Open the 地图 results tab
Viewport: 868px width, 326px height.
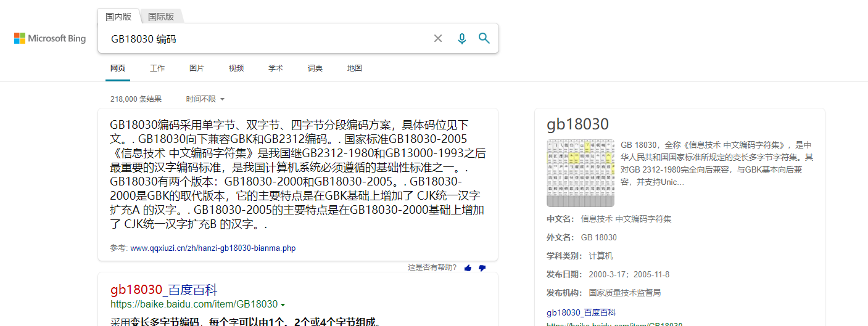pyautogui.click(x=355, y=68)
